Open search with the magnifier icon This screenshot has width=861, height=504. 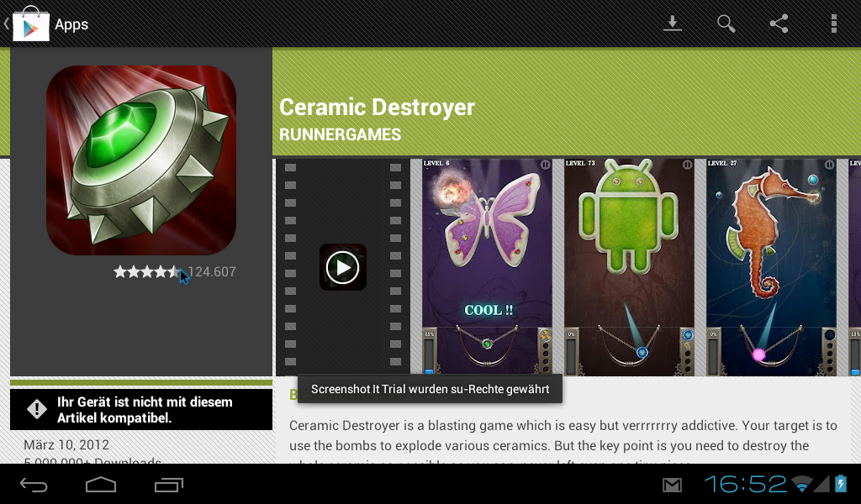point(726,24)
